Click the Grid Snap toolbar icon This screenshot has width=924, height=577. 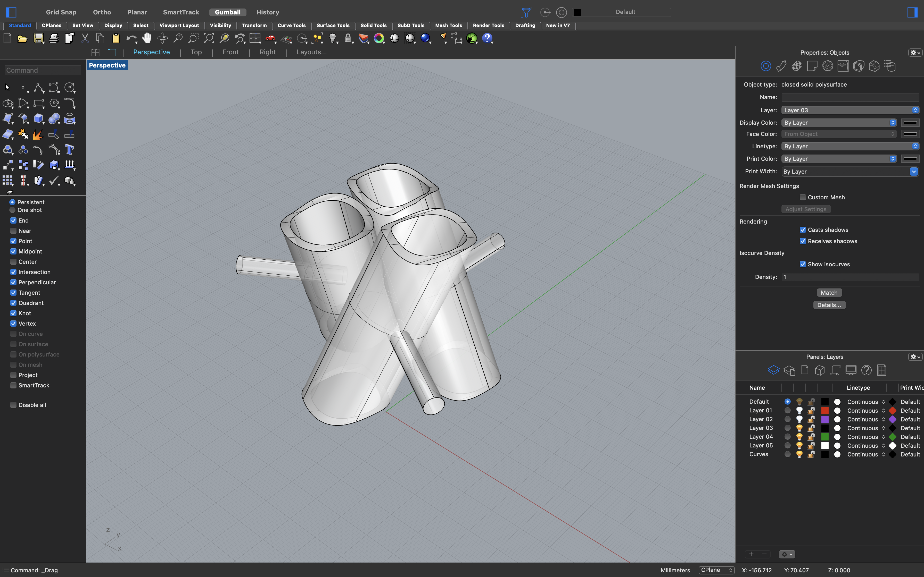[x=61, y=11]
